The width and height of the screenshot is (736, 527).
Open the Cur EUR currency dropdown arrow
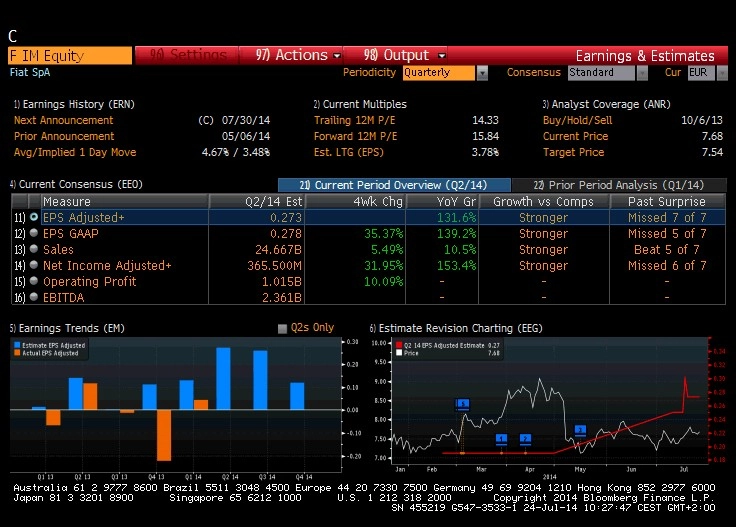[722, 73]
